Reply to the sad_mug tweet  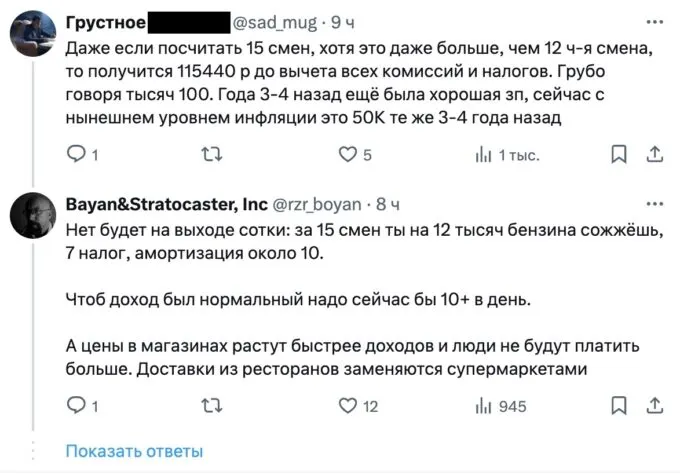tap(76, 155)
